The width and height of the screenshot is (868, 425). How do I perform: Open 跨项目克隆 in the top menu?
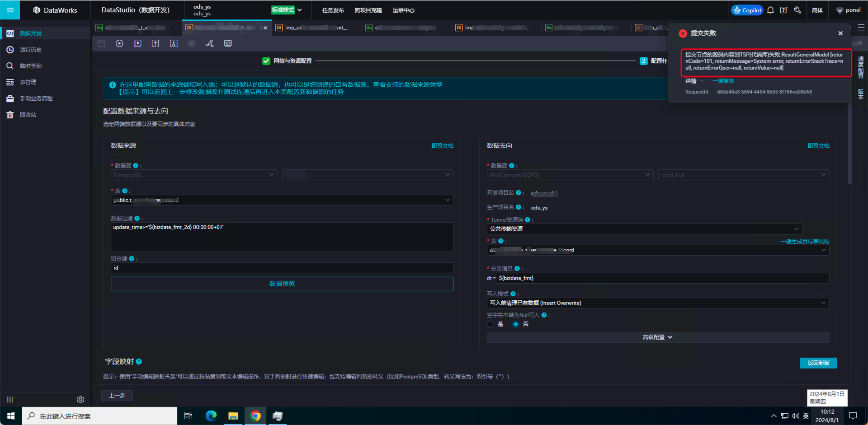click(368, 10)
